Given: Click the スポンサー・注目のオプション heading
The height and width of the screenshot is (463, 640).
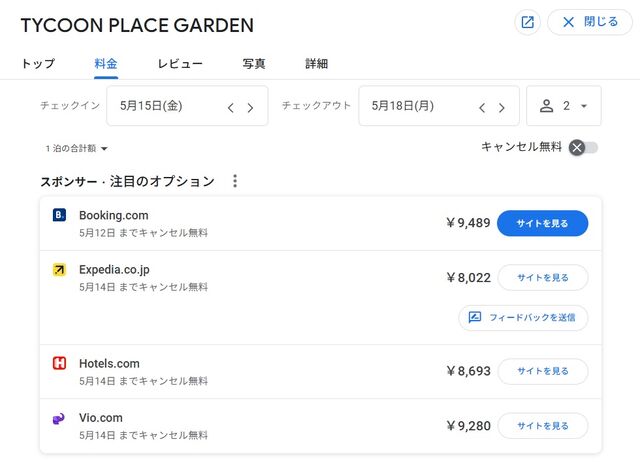Looking at the screenshot, I should coord(127,181).
